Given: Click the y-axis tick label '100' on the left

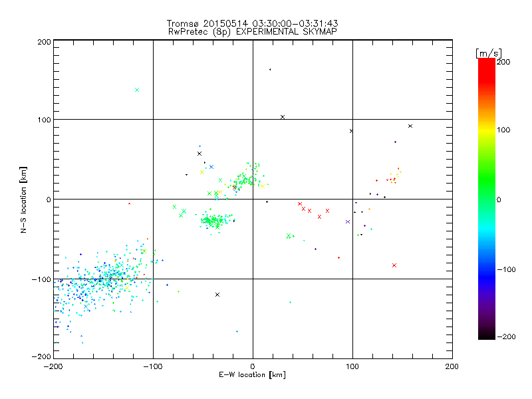Looking at the screenshot, I should (44, 120).
